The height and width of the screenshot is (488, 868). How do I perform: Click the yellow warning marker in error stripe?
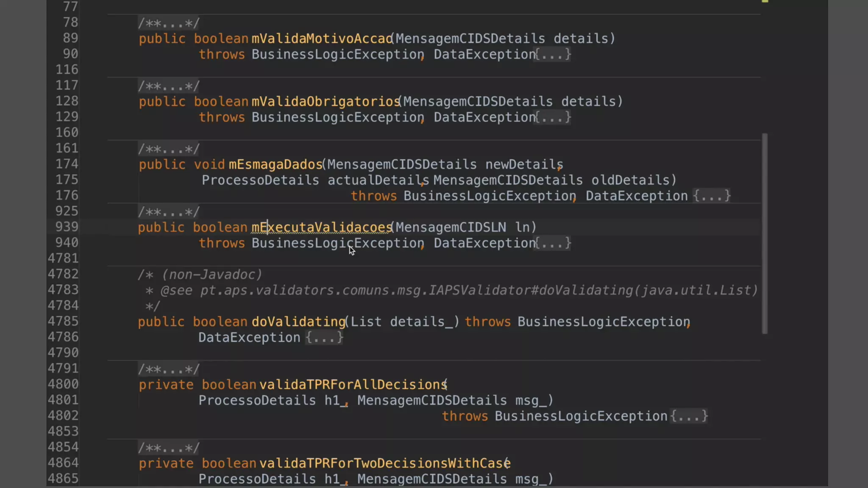point(765,1)
